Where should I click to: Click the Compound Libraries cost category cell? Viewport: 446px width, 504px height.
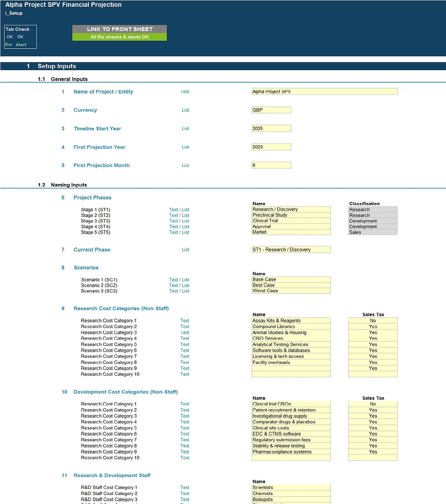point(291,326)
